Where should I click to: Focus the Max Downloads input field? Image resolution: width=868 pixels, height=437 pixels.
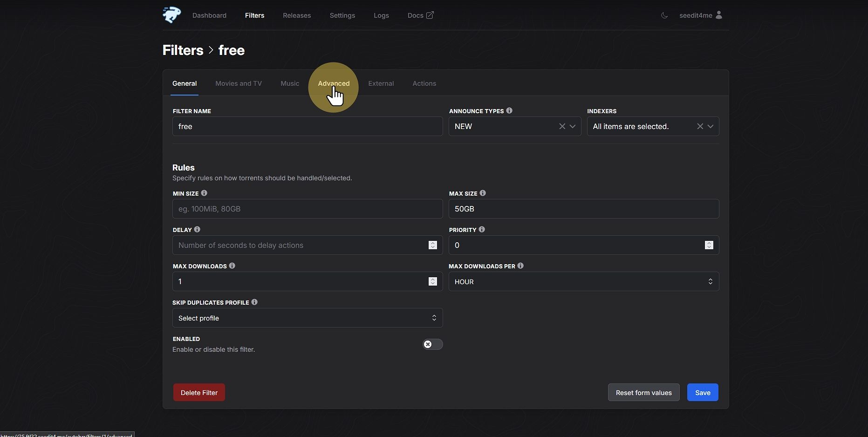(x=308, y=281)
